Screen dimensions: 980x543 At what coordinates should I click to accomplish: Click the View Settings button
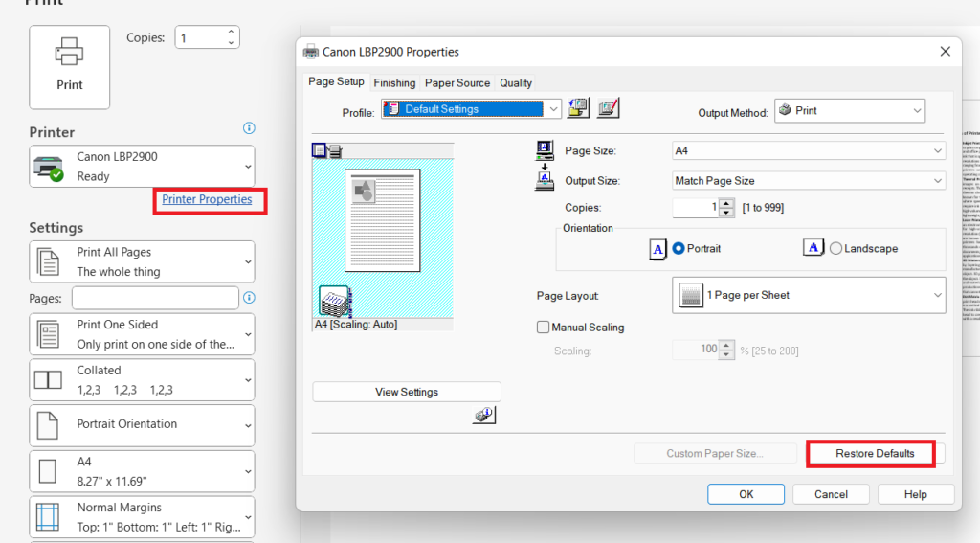(407, 392)
